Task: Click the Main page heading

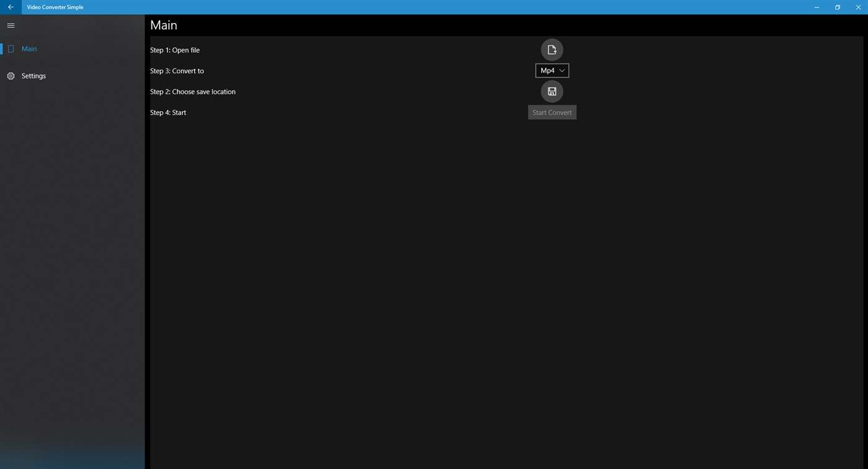Action: pos(163,25)
